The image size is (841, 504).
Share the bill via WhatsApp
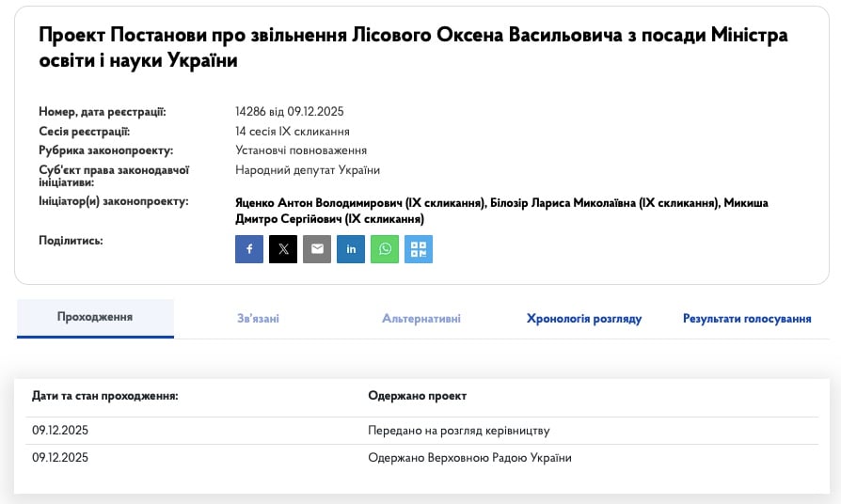(x=385, y=249)
